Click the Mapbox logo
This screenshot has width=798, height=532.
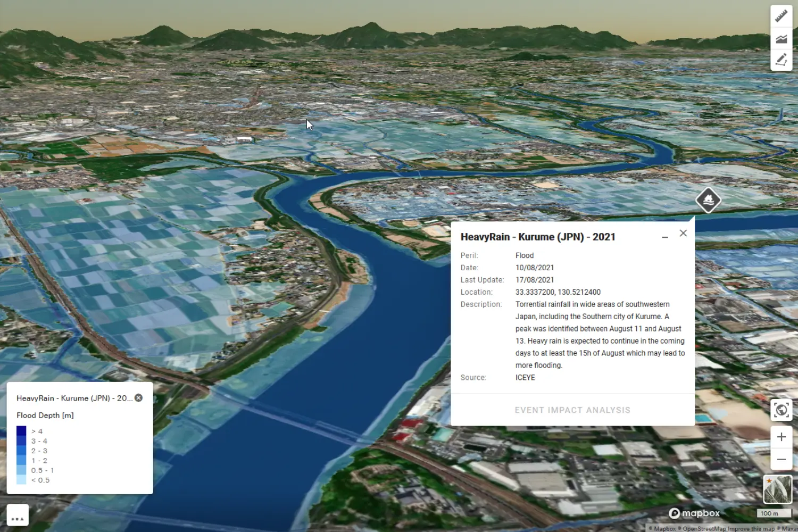(693, 513)
